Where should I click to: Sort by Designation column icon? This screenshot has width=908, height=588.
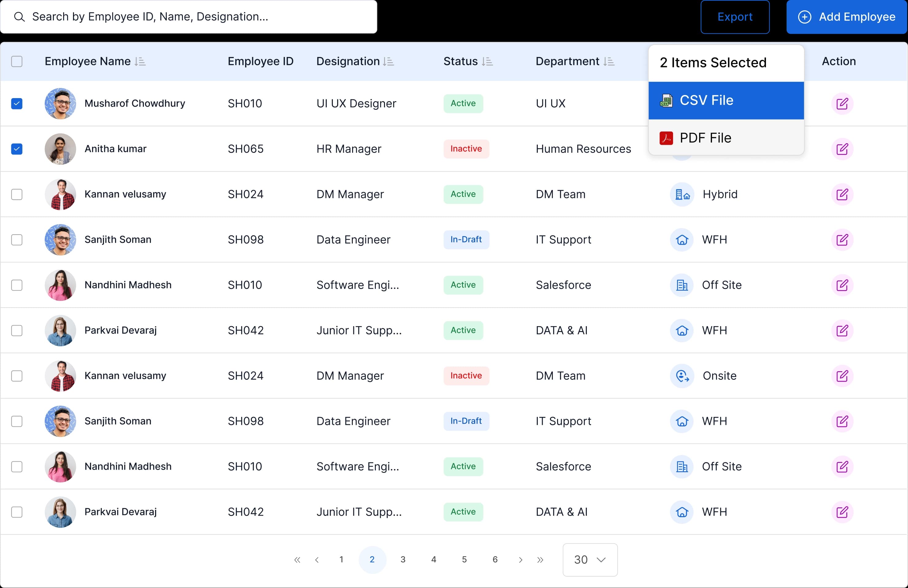coord(388,61)
